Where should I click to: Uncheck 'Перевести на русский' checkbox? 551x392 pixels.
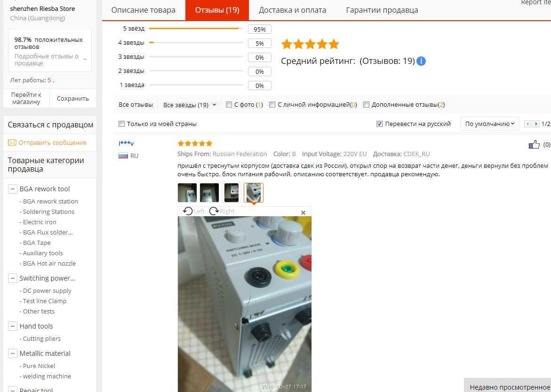pyautogui.click(x=380, y=124)
